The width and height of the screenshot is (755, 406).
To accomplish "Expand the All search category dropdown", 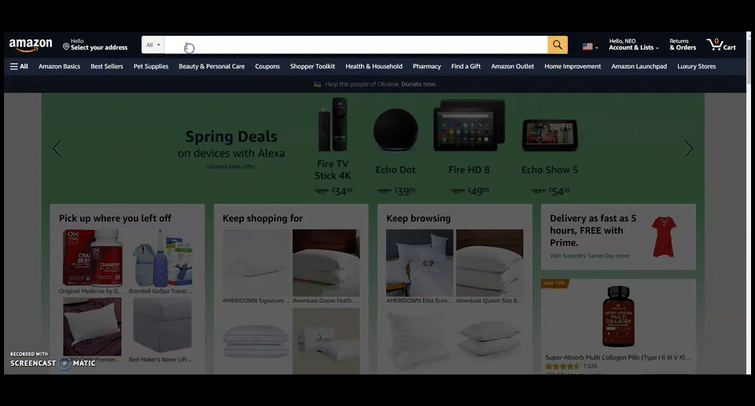I will point(153,45).
